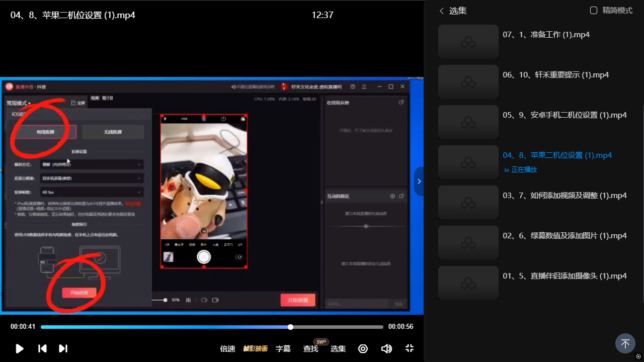Play the paused video
This screenshot has width=644, height=362.
pyautogui.click(x=20, y=348)
